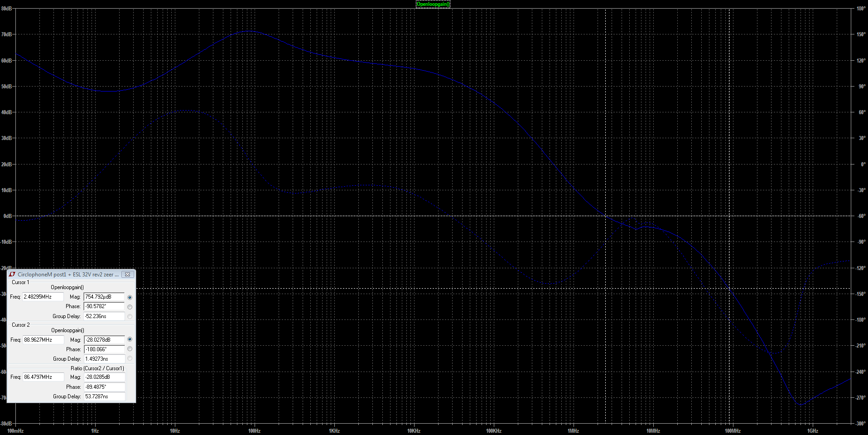The image size is (868, 435).
Task: Select Cursor 1 Phase radio button
Action: [130, 307]
